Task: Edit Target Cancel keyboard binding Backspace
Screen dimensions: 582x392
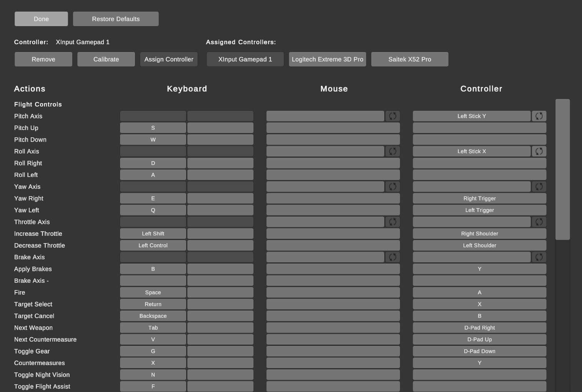Action: [153, 316]
